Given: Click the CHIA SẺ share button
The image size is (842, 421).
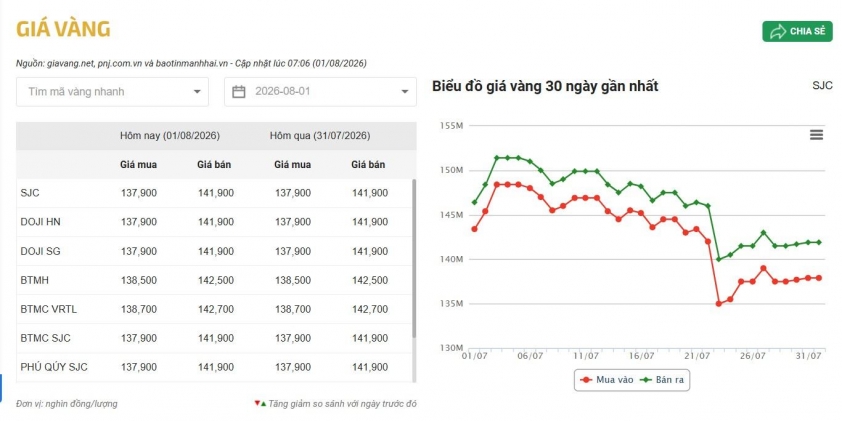Looking at the screenshot, I should (797, 32).
